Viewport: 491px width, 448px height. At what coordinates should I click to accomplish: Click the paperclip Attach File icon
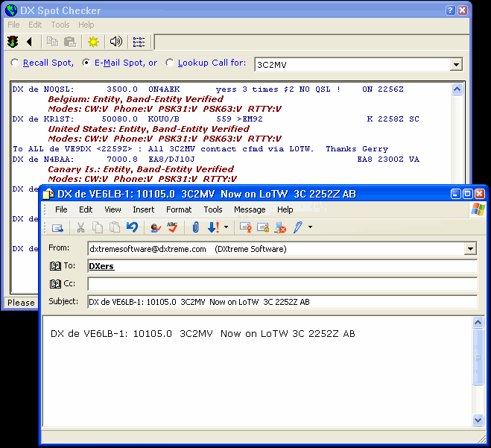(195, 227)
